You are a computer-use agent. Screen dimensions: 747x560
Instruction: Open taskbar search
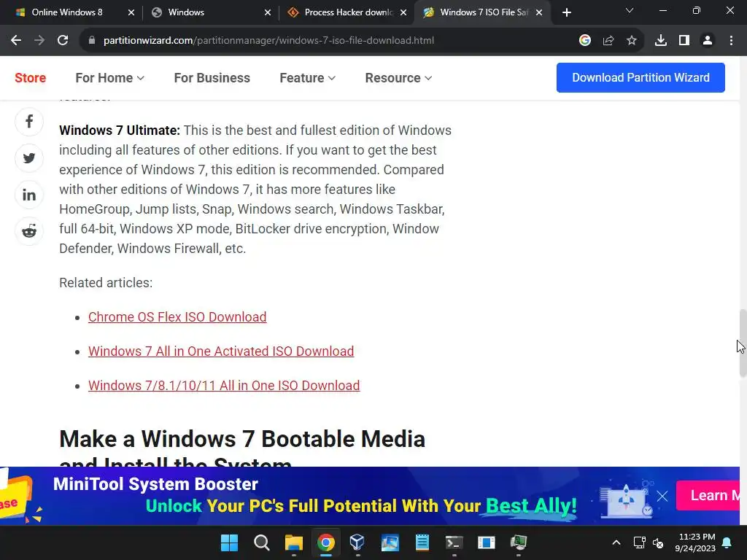[262, 542]
